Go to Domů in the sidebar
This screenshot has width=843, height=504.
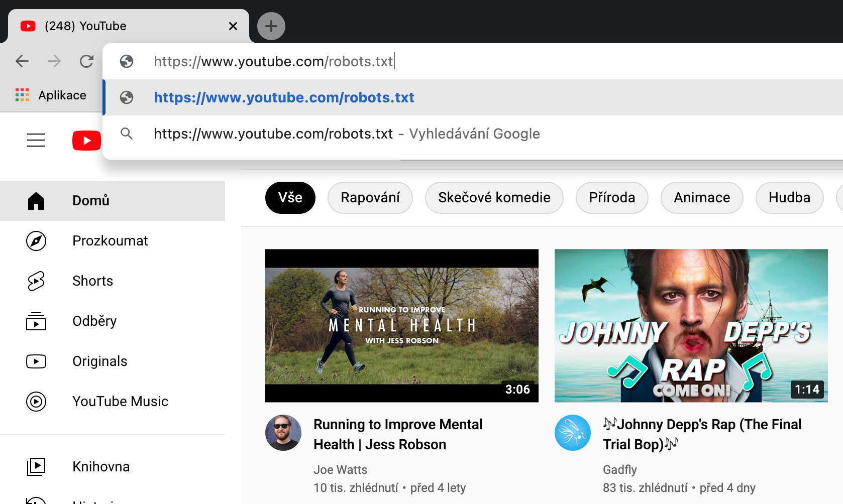coord(113,201)
